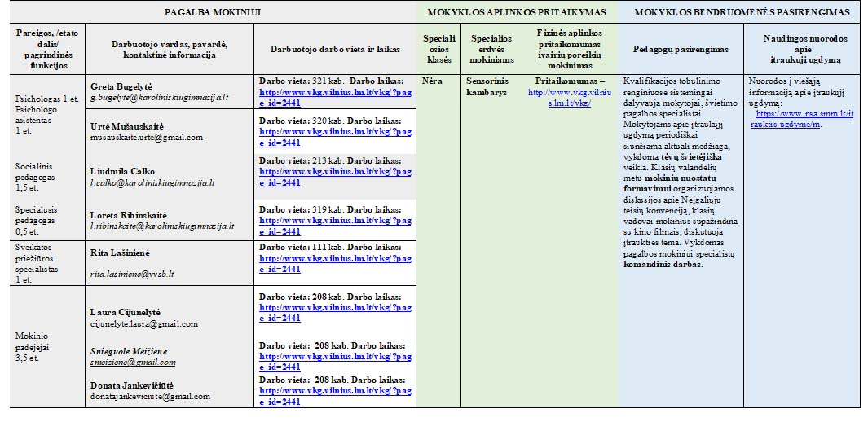
Task: Click the rita.lasiniene@vvsb.lt email address
Action: [131, 274]
